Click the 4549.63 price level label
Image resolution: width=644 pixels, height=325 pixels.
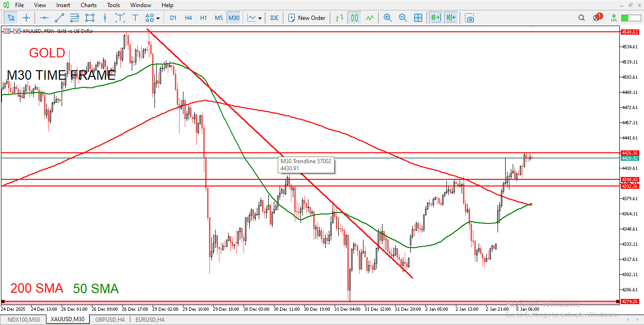point(630,32)
